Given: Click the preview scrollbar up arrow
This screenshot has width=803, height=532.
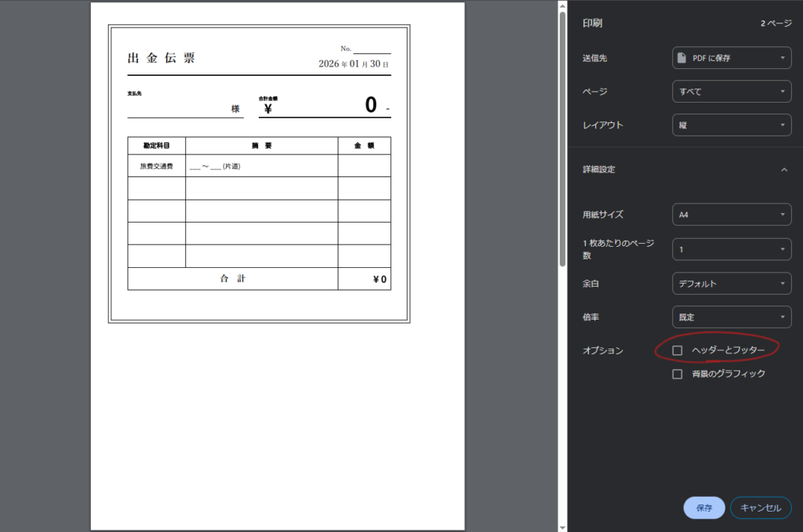Looking at the screenshot, I should 561,5.
